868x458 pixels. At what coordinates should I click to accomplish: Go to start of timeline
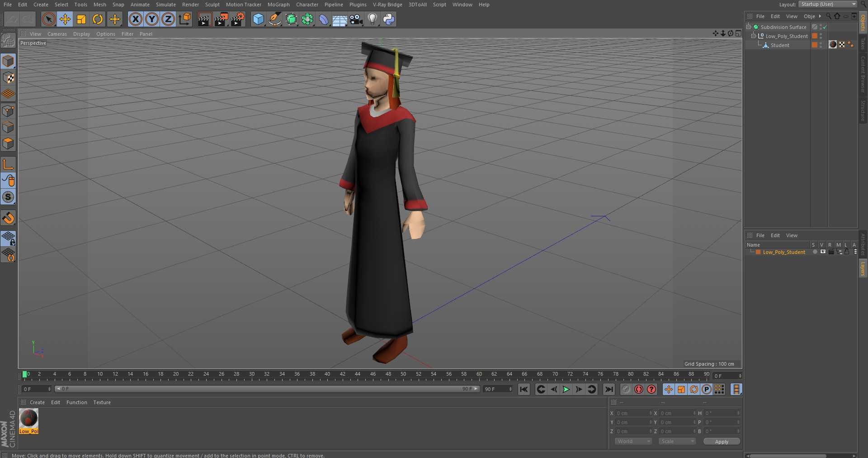524,389
